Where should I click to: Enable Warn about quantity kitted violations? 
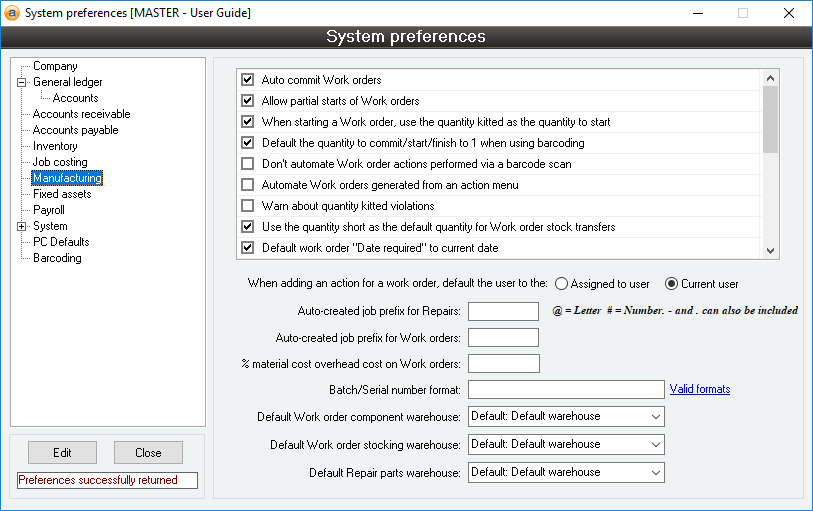[248, 206]
